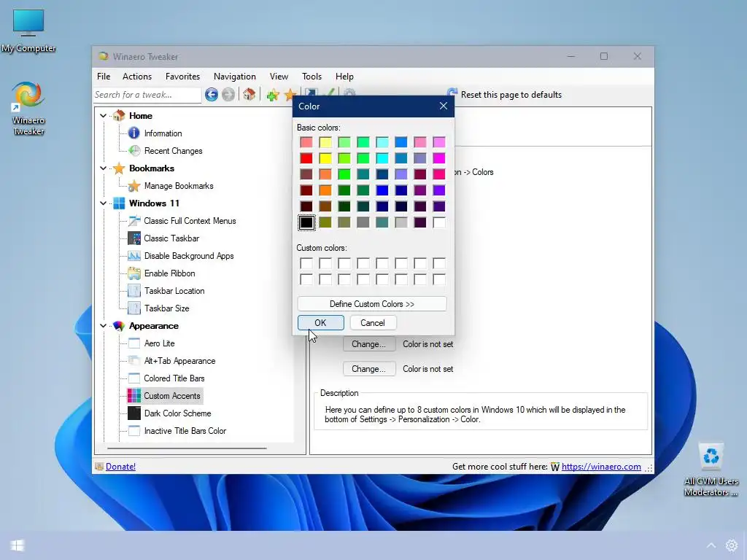Click the Dark Color Scheme icon
Image resolution: width=747 pixels, height=560 pixels.
pyautogui.click(x=134, y=413)
